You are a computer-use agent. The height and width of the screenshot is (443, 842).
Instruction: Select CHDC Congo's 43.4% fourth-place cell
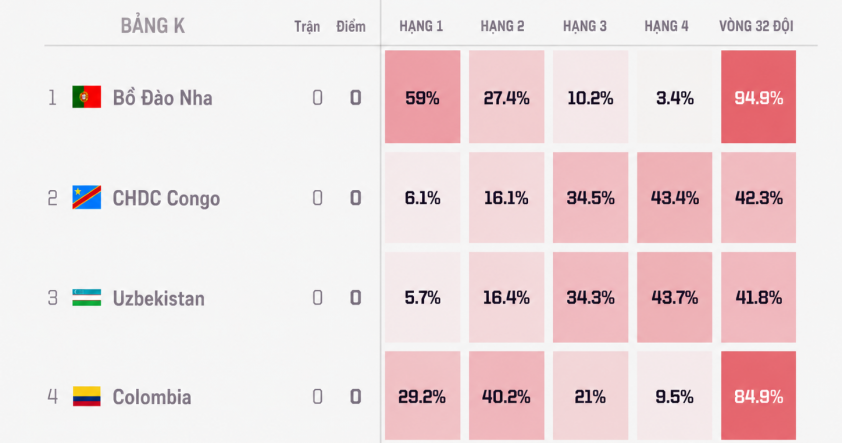click(x=674, y=198)
